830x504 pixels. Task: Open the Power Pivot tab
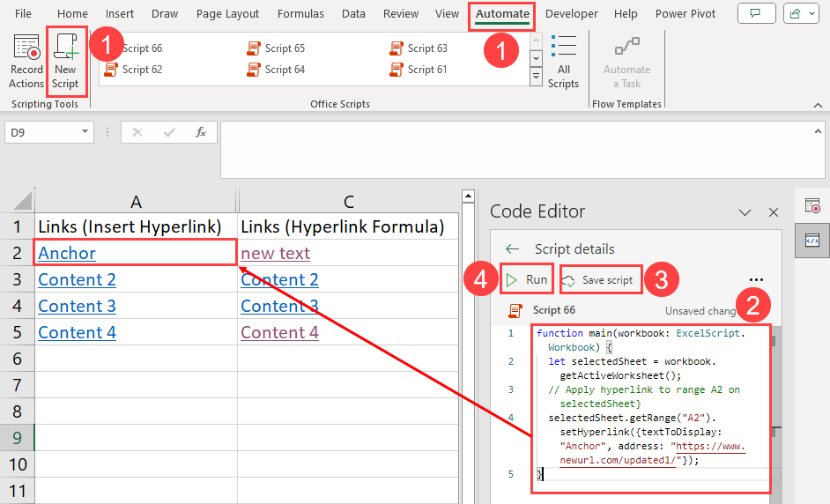[685, 14]
